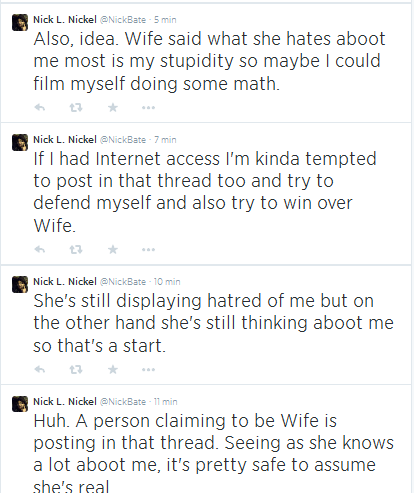The image size is (414, 493).
Task: Open the 5 min timestamp link
Action: (x=165, y=20)
